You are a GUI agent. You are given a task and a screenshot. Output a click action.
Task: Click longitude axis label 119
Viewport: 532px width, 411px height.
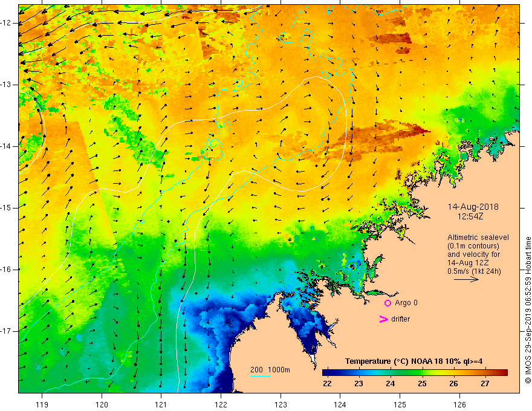[x=42, y=404]
